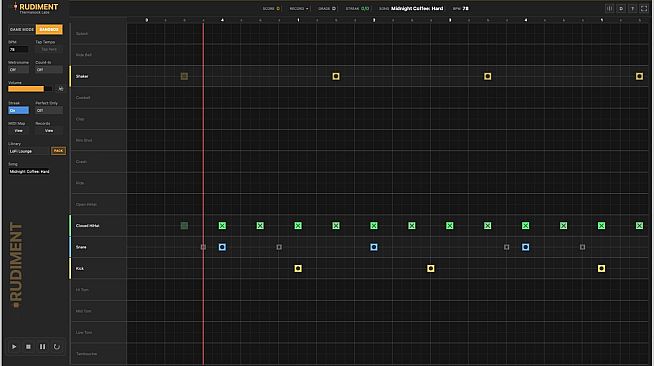Switch to Sandbox tab
Screen dimensions: 654x366
point(49,30)
